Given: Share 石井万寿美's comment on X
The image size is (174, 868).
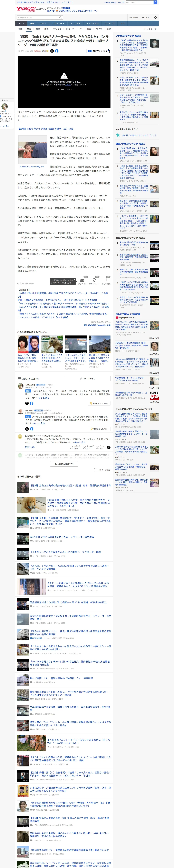Looking at the screenshot, I should (x=27, y=403).
